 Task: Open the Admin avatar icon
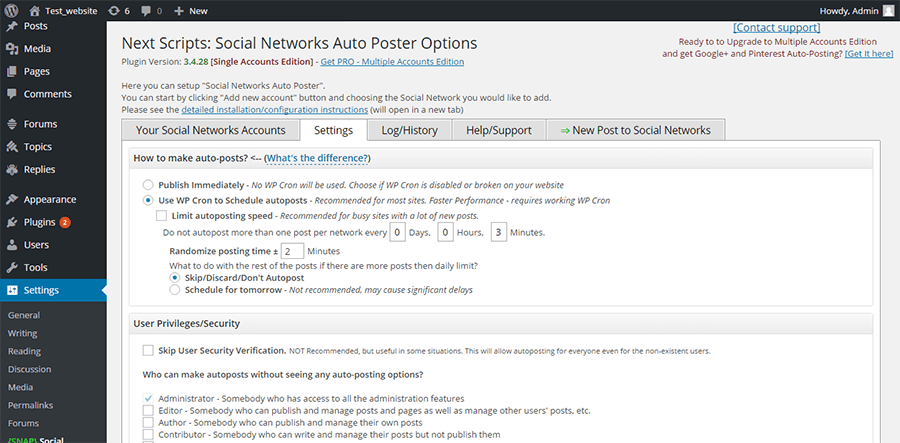pyautogui.click(x=888, y=10)
